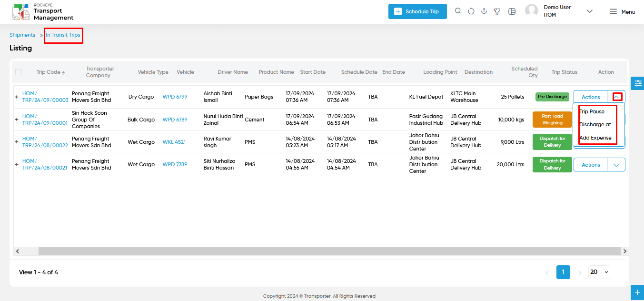Sort by the Trip Code column arrows
This screenshot has width=644, height=301.
pyautogui.click(x=63, y=72)
